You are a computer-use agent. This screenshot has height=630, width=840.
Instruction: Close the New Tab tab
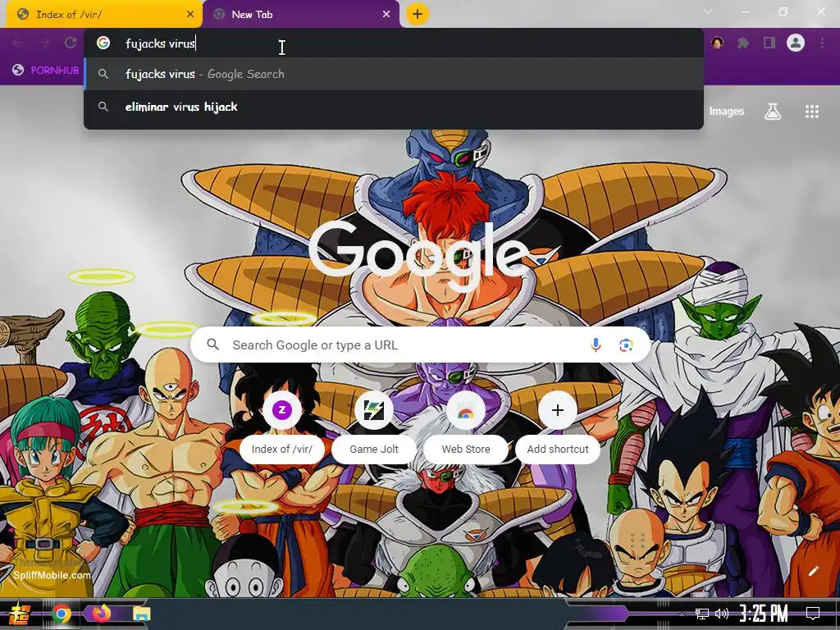coord(386,15)
